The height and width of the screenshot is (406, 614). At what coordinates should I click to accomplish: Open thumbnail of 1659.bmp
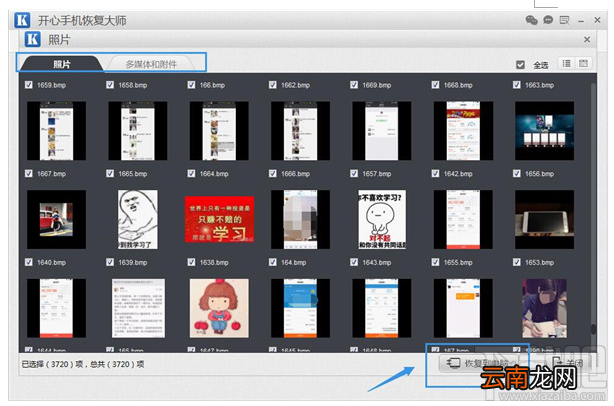56,131
